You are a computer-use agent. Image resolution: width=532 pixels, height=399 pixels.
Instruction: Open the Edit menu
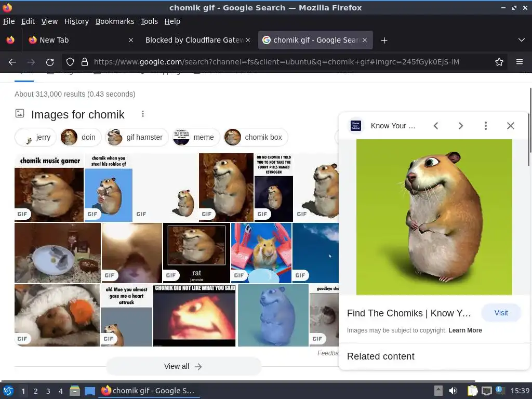(28, 21)
